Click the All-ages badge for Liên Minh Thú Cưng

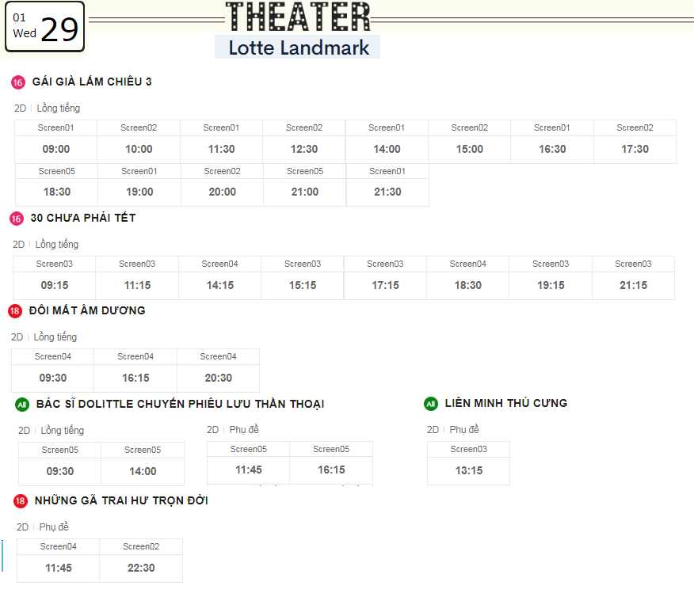click(431, 403)
